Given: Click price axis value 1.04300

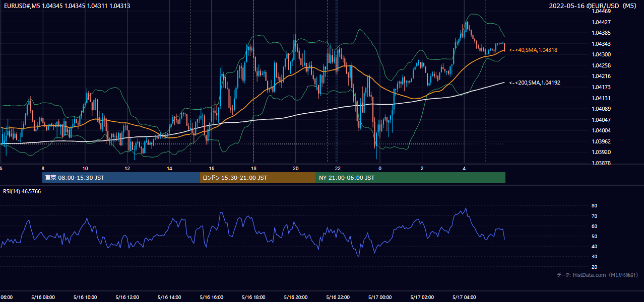Looking at the screenshot, I should 601,54.
